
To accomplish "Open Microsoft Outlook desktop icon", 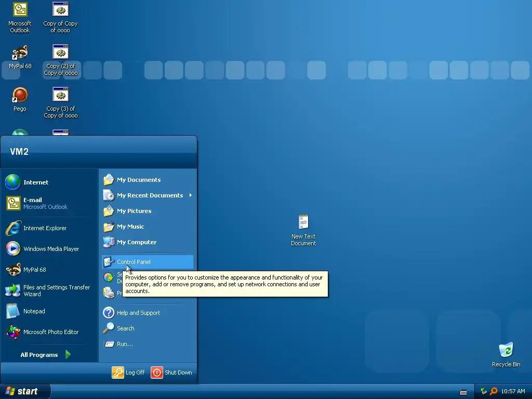I will click(20, 17).
